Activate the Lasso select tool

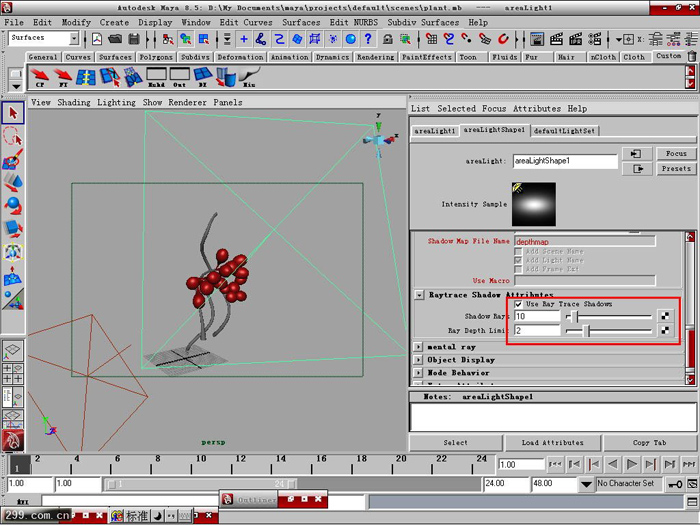[13, 137]
